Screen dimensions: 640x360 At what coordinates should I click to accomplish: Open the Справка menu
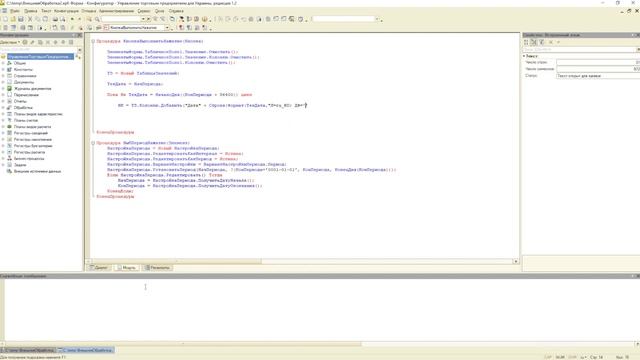(176, 11)
